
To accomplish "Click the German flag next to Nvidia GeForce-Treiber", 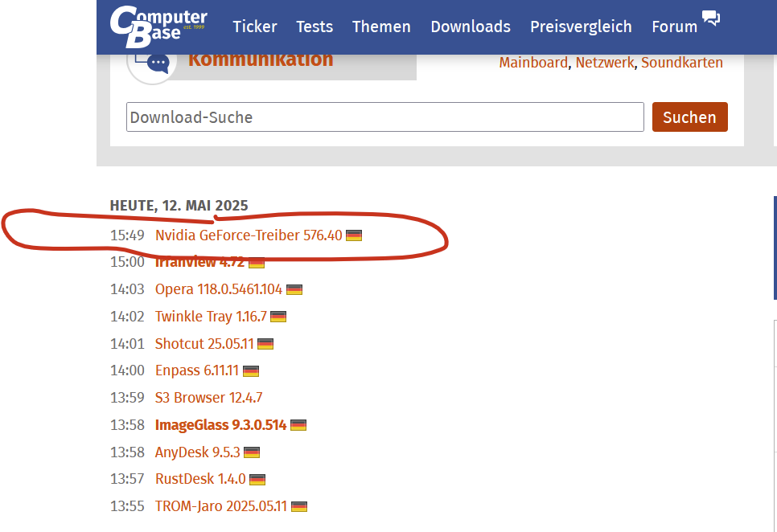I will pyautogui.click(x=354, y=235).
